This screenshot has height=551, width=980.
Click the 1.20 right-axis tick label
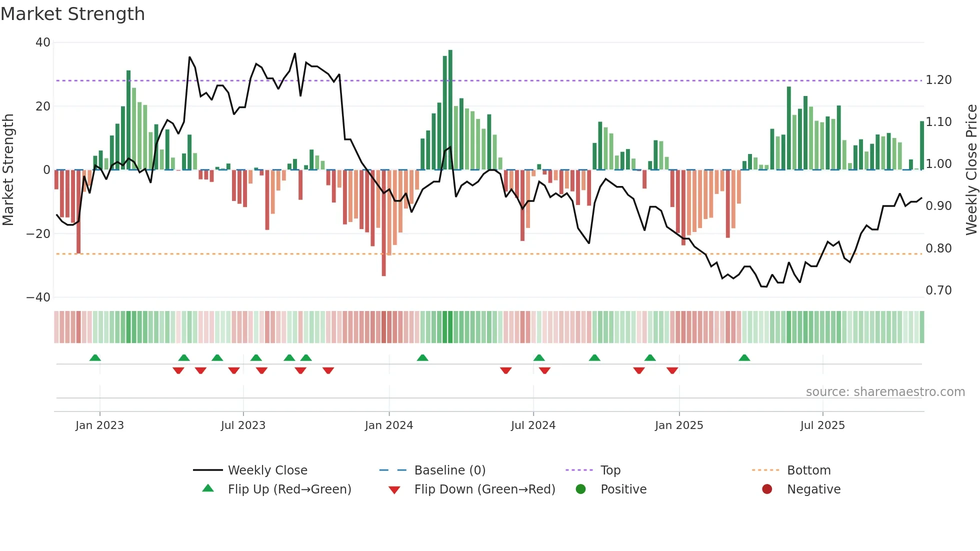point(938,80)
